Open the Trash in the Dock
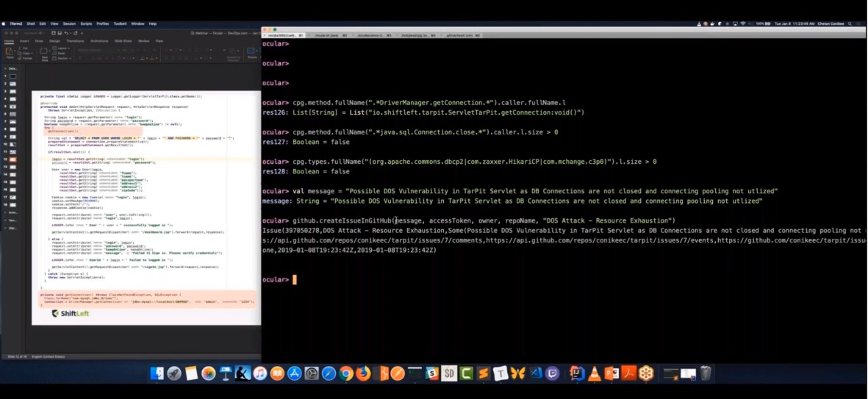 coord(705,373)
